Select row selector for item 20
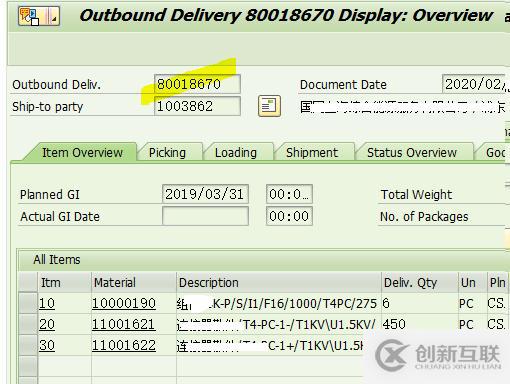Screen dimensions: 510x384 (x=28, y=324)
